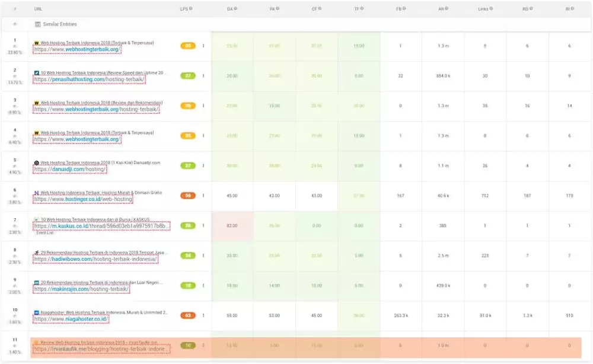This screenshot has width=593, height=364.
Task: Click the info icon next to TF header
Action: click(x=362, y=8)
